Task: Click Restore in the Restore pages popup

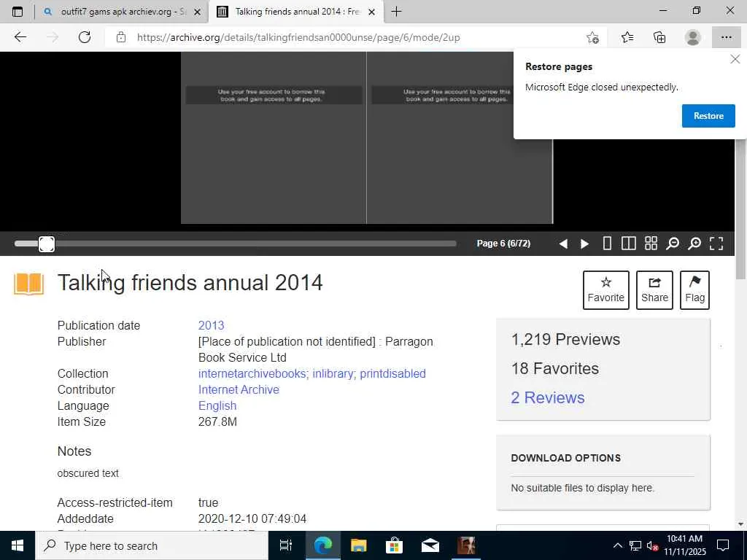Action: click(708, 116)
